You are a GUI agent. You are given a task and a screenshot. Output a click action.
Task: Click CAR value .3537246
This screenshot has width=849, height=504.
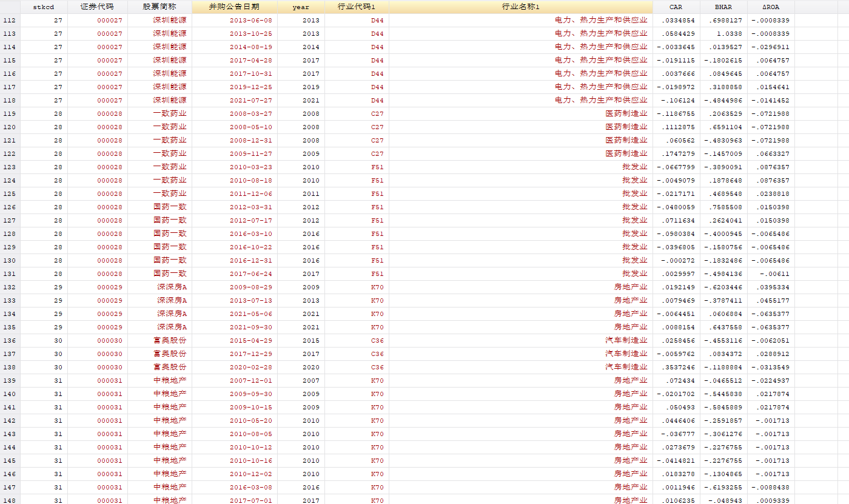point(678,367)
